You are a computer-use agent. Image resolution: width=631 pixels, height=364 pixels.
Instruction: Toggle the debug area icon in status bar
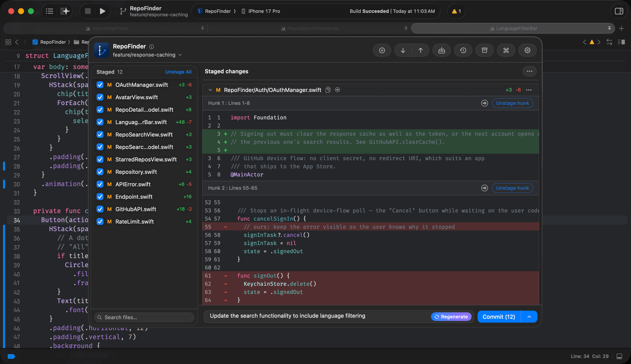point(619,356)
